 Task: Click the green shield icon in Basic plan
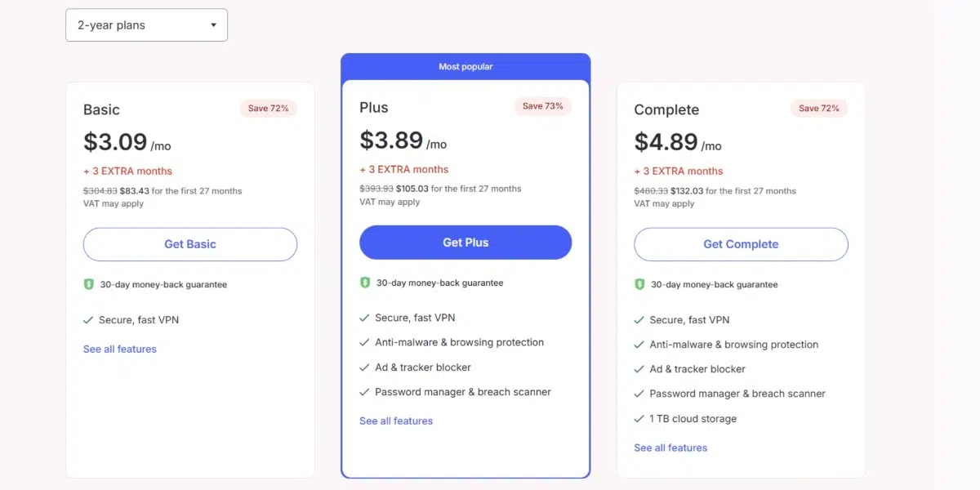89,284
